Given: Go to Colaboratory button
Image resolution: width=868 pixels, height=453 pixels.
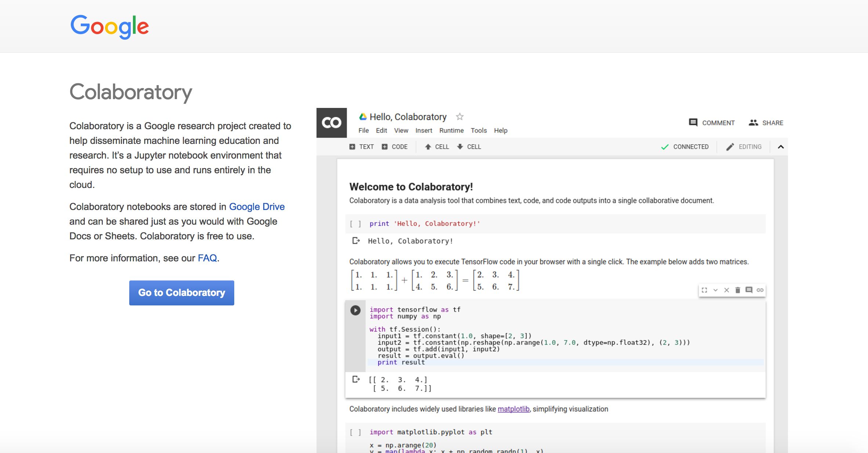Looking at the screenshot, I should click(x=181, y=293).
